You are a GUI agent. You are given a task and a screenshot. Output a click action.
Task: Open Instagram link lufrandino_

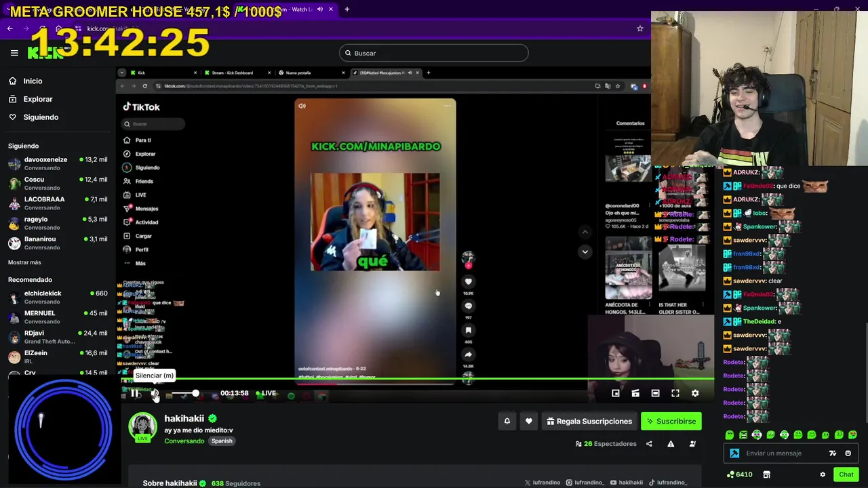pyautogui.click(x=585, y=483)
